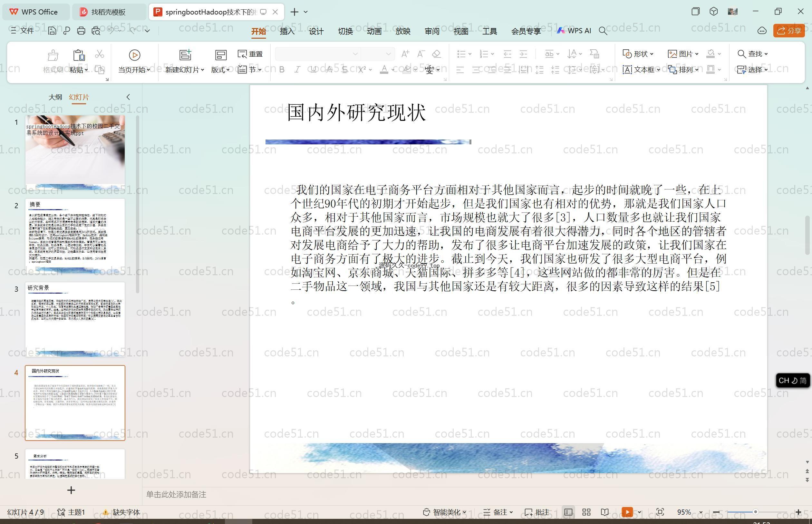Image resolution: width=812 pixels, height=524 pixels.
Task: Click decrease indent icon
Action: 507,54
